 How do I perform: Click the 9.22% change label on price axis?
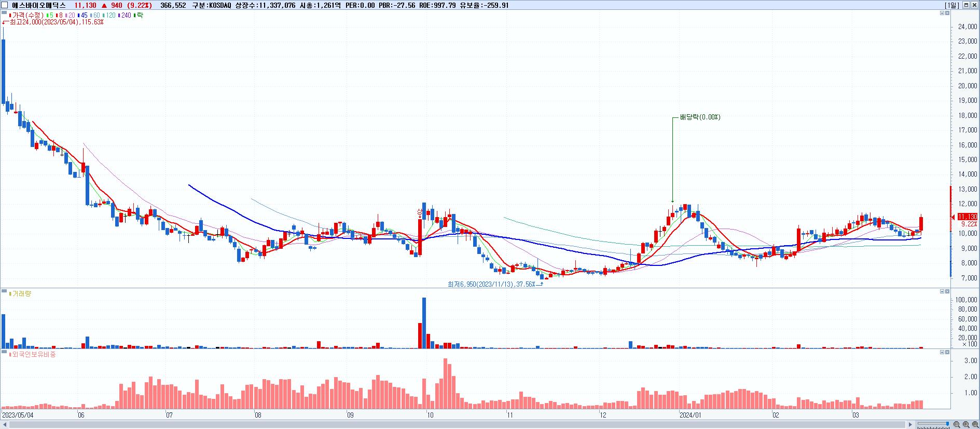[x=969, y=224]
